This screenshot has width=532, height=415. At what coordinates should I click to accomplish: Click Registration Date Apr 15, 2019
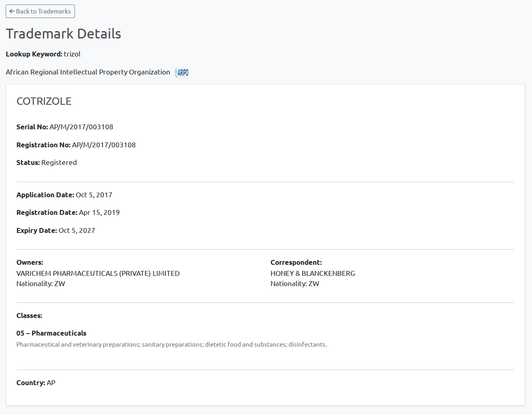click(x=68, y=212)
